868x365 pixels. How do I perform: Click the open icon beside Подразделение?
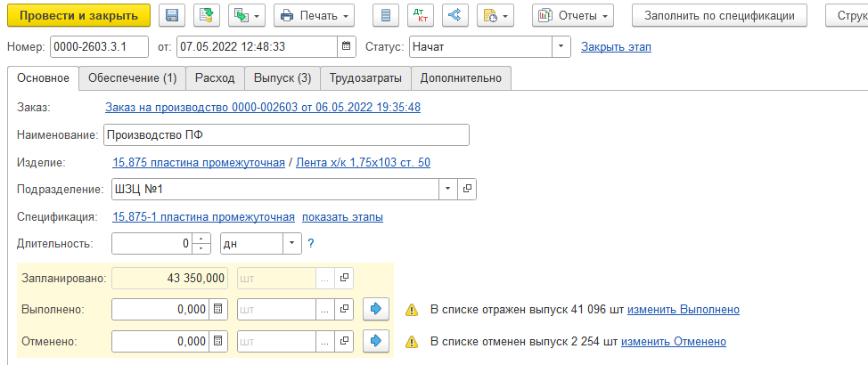(x=467, y=189)
